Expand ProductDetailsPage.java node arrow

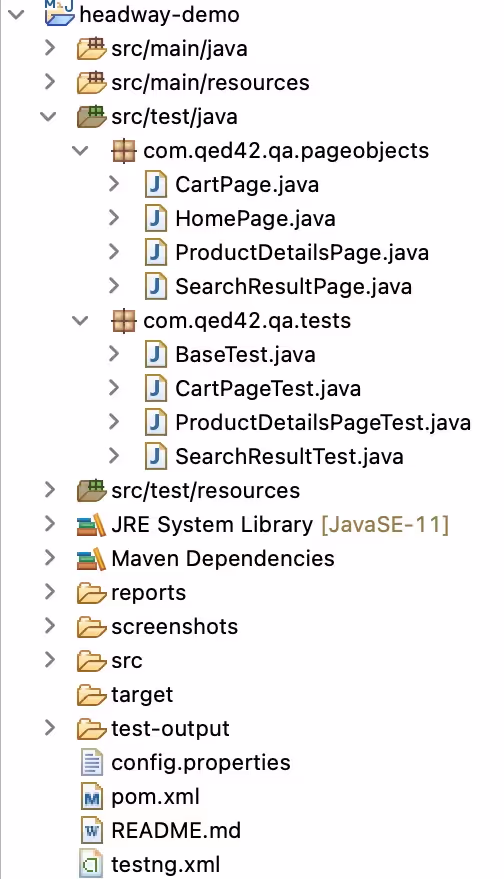coord(114,252)
